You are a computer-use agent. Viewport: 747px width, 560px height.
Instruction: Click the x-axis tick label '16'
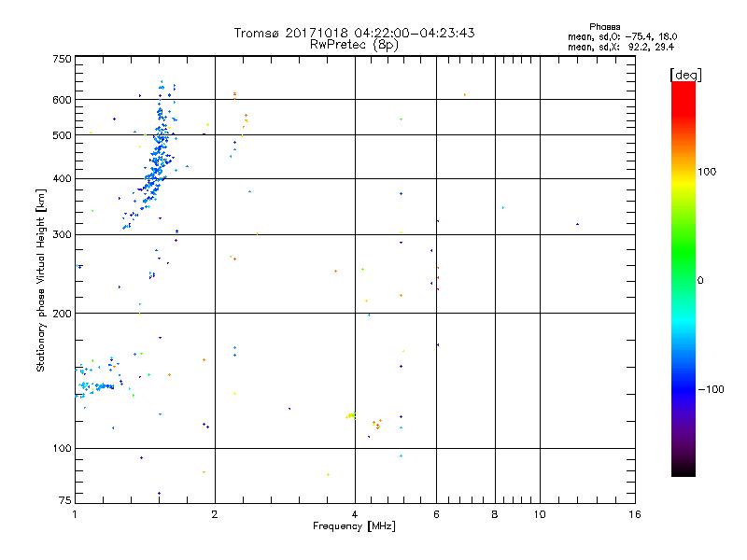(x=635, y=514)
